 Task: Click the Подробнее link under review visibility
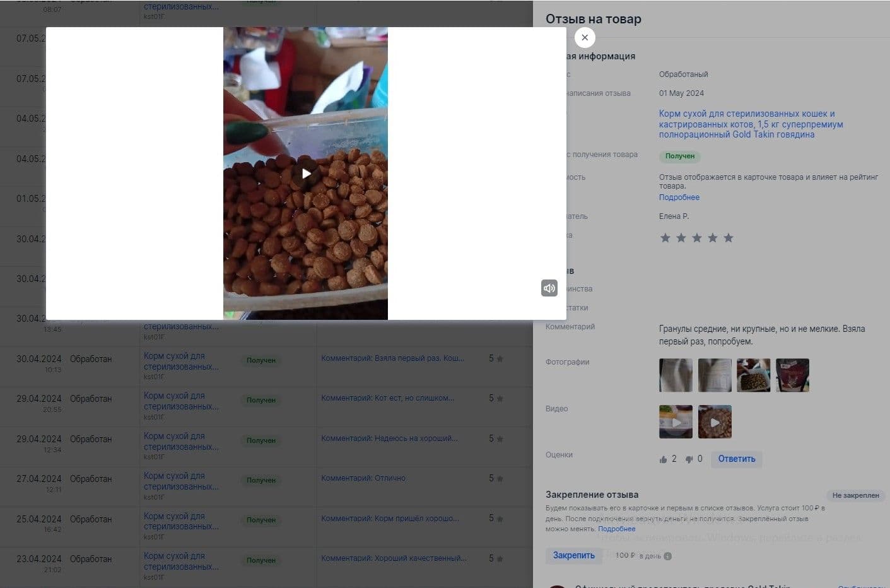pos(679,197)
